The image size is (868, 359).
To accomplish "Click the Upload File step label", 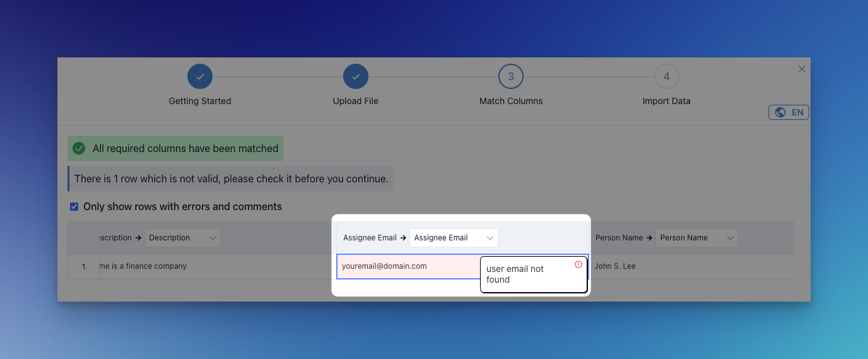I will click(x=356, y=101).
